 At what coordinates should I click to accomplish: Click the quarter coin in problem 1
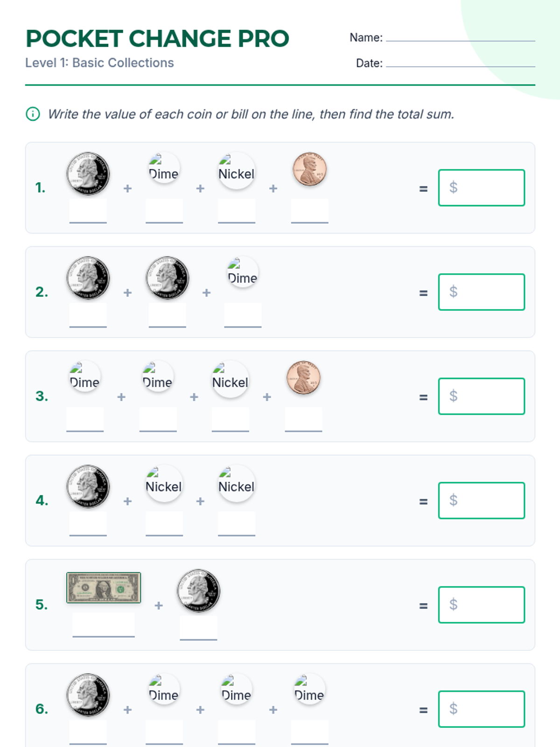click(88, 173)
